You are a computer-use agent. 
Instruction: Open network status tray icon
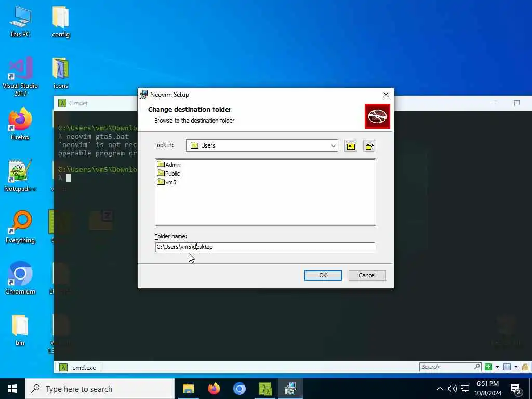pyautogui.click(x=465, y=389)
